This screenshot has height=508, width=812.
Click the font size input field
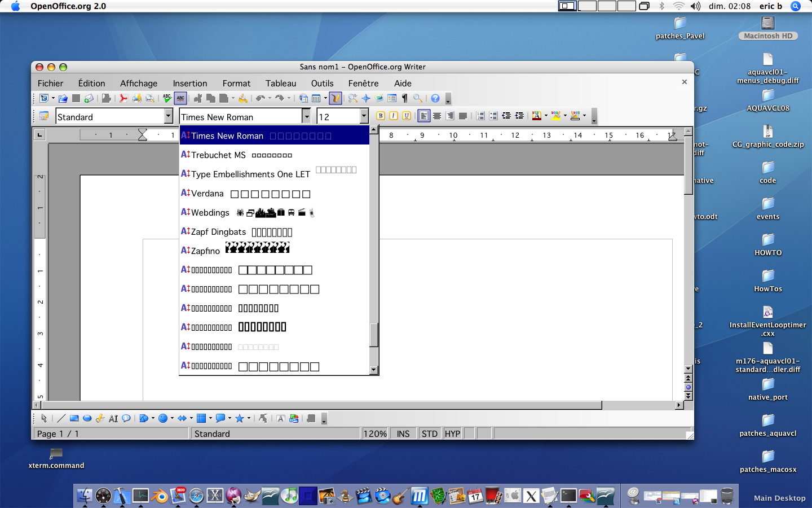pos(338,116)
